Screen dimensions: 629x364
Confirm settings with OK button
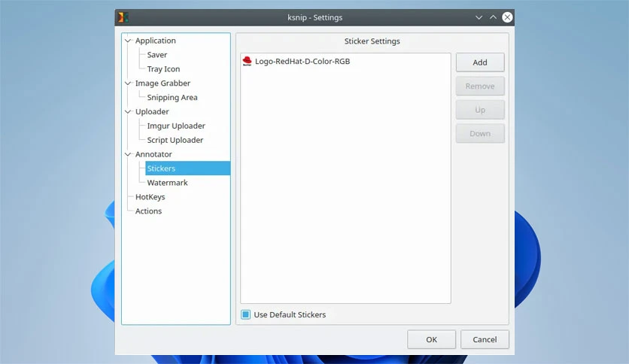[431, 339]
